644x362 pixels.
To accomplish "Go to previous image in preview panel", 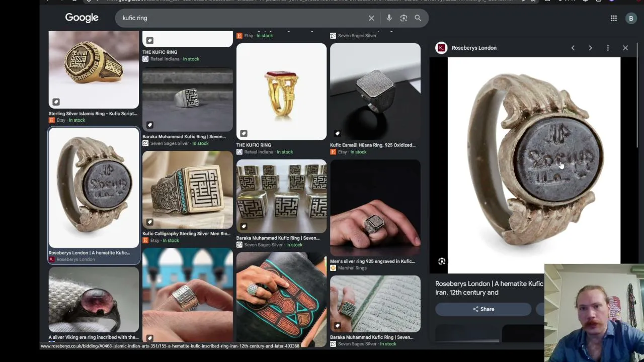I will tap(573, 48).
